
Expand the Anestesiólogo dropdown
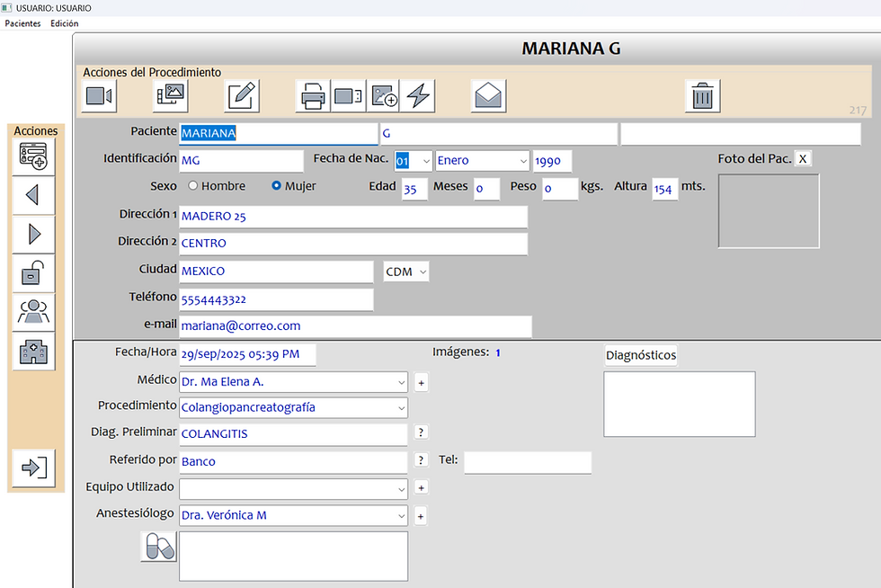(x=401, y=515)
